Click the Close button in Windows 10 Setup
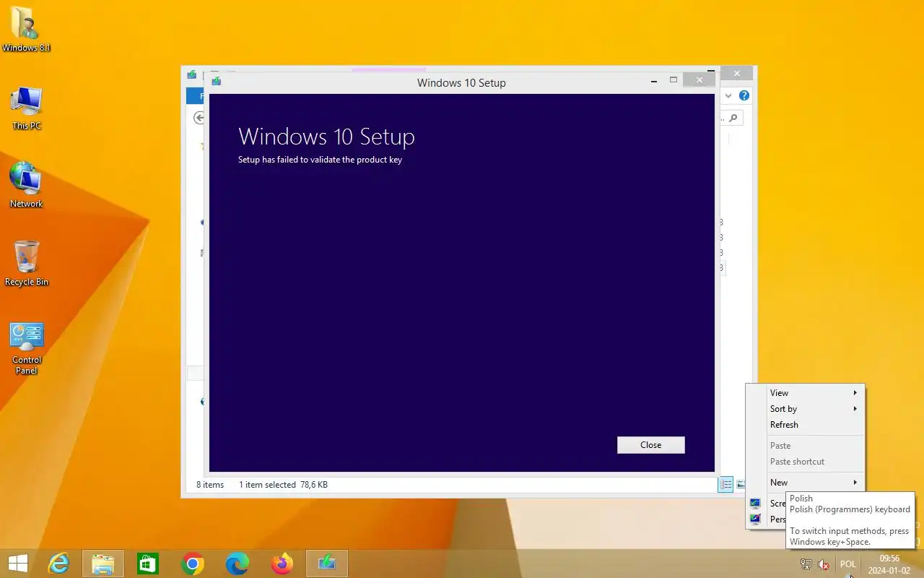Image resolution: width=924 pixels, height=578 pixels. [650, 445]
